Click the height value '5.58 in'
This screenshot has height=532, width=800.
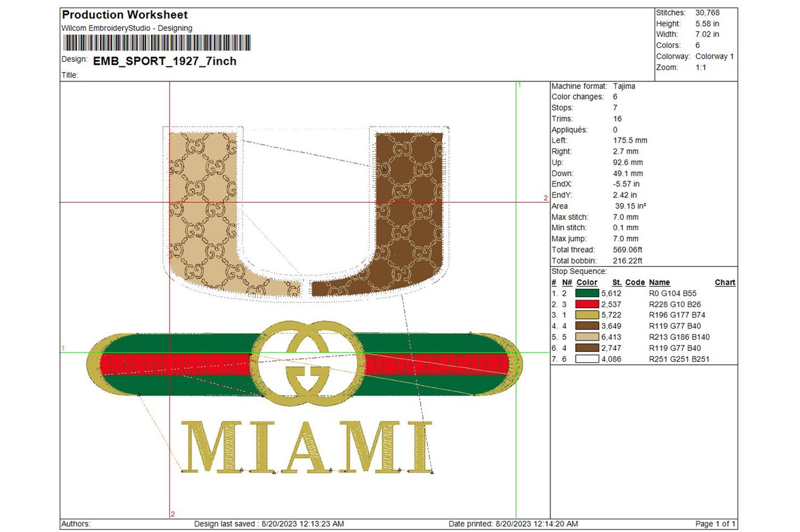[707, 24]
